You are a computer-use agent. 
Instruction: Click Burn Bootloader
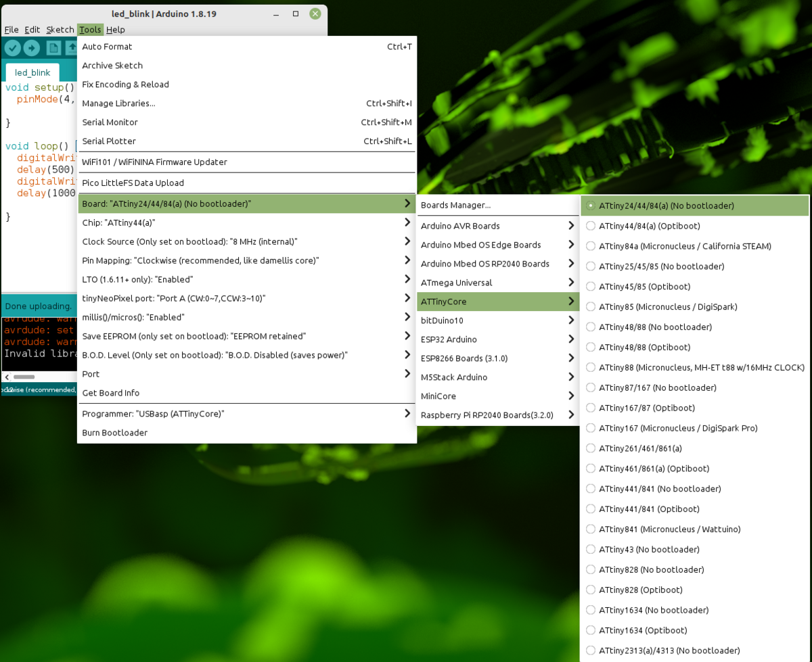(x=247, y=433)
